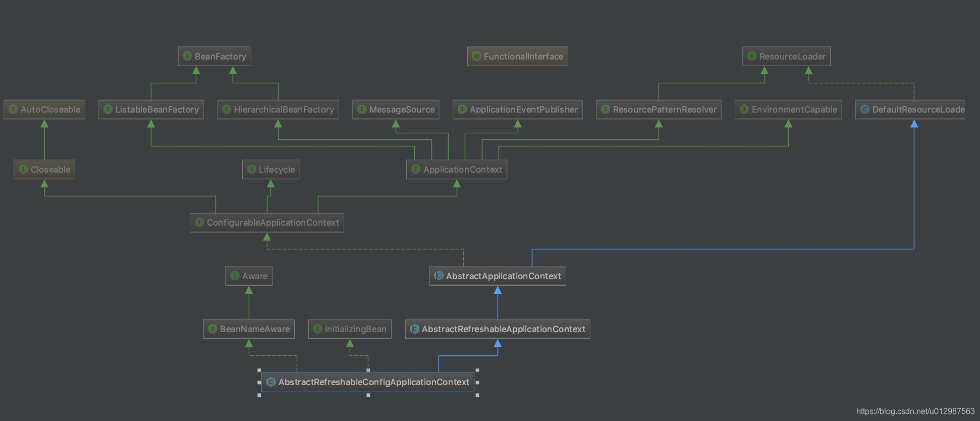Click the interface icon on Lifecycle
Viewport: 980px width, 421px height.
coord(251,169)
